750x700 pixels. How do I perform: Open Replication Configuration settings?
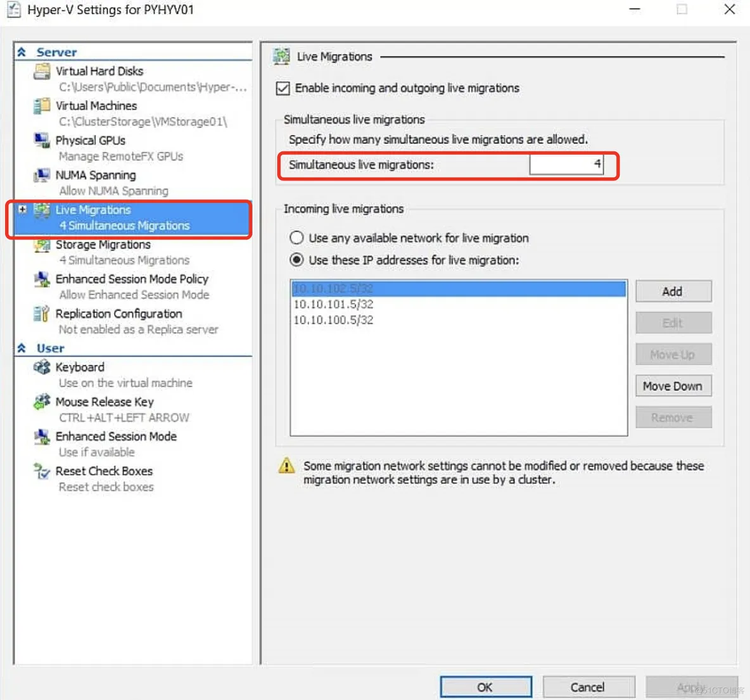118,314
